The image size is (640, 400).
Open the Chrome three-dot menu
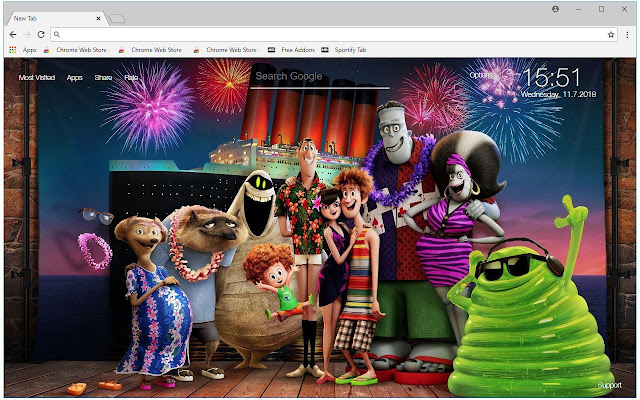click(x=627, y=35)
